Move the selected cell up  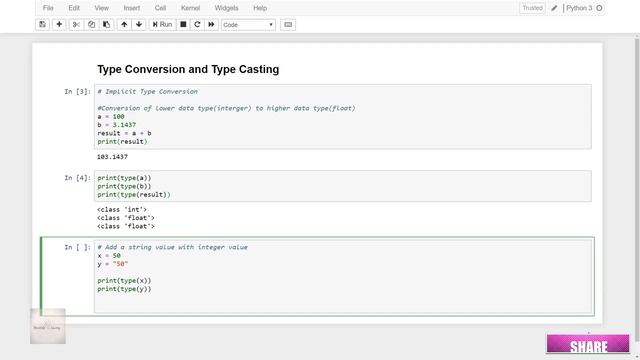point(124,24)
